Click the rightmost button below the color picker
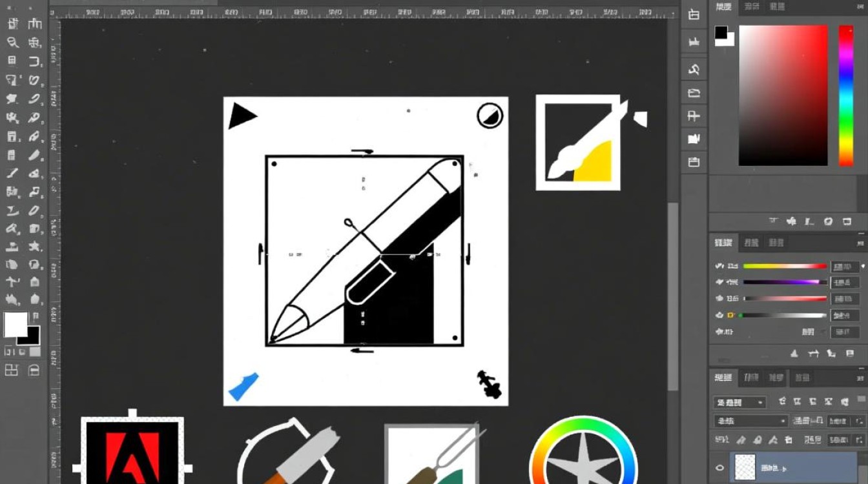This screenshot has height=484, width=868. pos(847,221)
